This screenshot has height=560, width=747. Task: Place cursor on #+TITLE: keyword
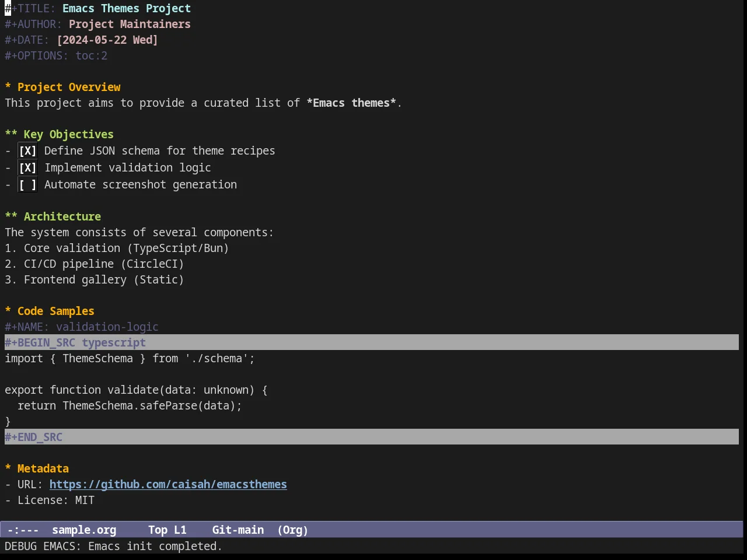pos(30,9)
